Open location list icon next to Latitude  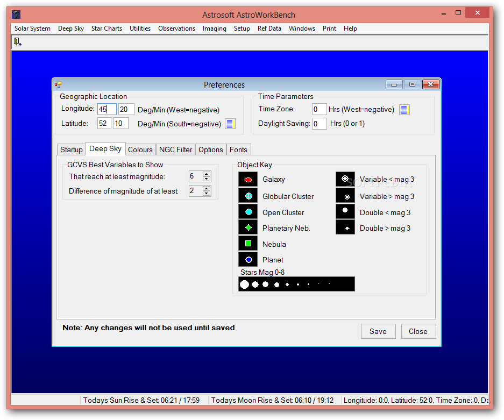(x=230, y=124)
